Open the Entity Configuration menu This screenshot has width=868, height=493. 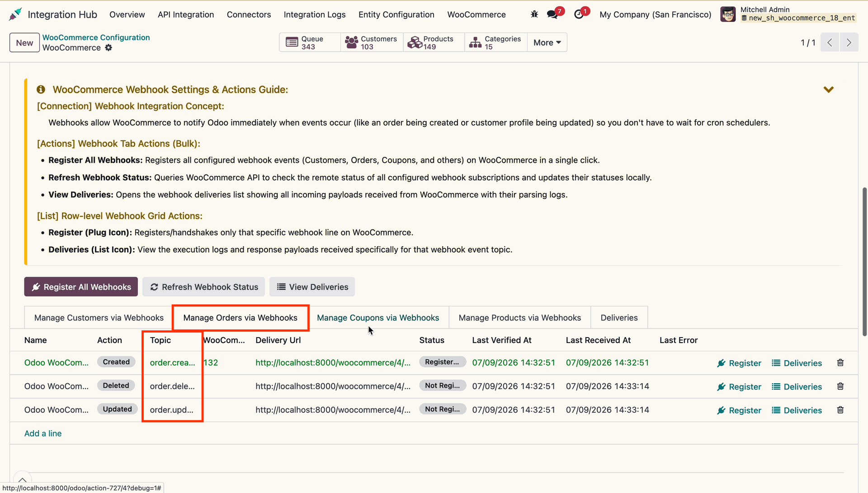coord(396,14)
